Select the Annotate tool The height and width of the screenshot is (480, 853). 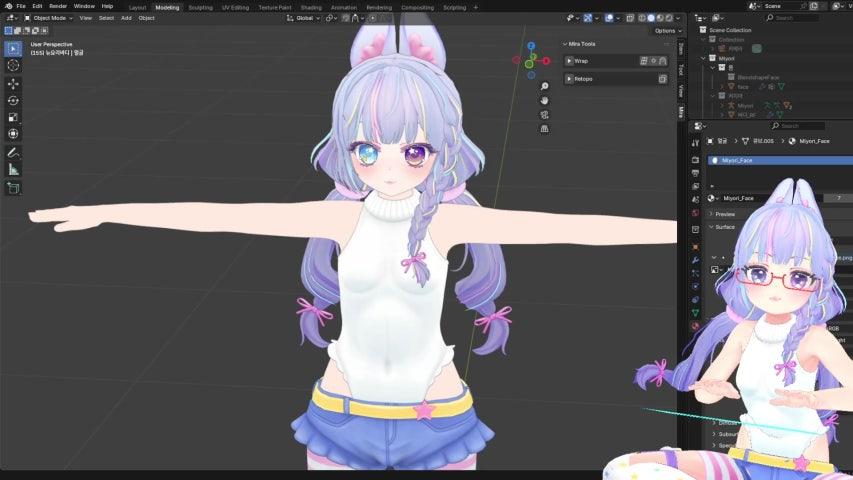point(13,153)
